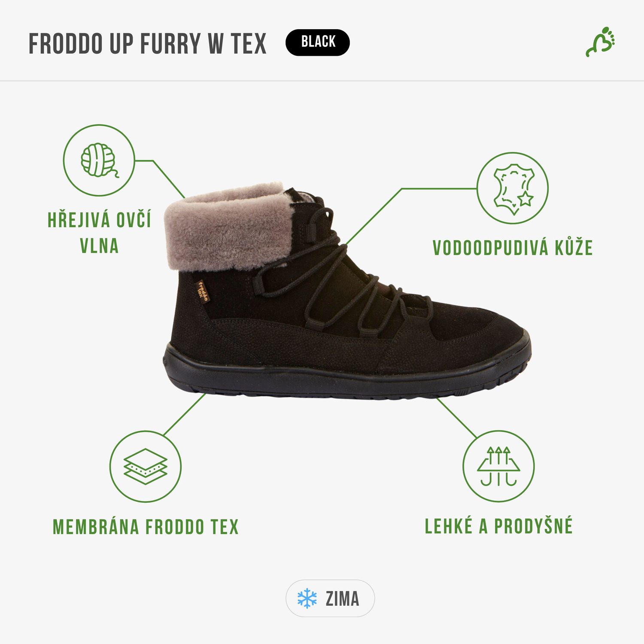Viewport: 644px width, 644px height.
Task: Click the VODOODPUDIVÁ KŮŽE label
Action: [513, 248]
